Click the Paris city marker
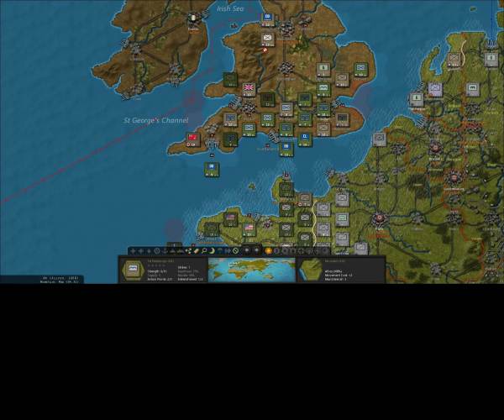 [380, 218]
